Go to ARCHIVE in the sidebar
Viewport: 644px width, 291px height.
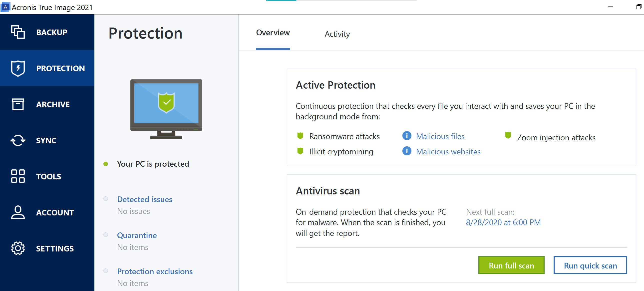(x=53, y=104)
